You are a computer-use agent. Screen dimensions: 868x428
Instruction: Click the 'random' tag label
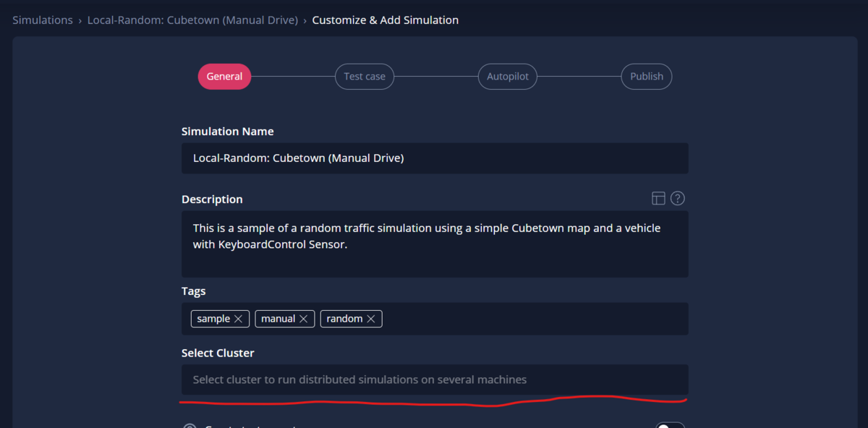point(344,319)
